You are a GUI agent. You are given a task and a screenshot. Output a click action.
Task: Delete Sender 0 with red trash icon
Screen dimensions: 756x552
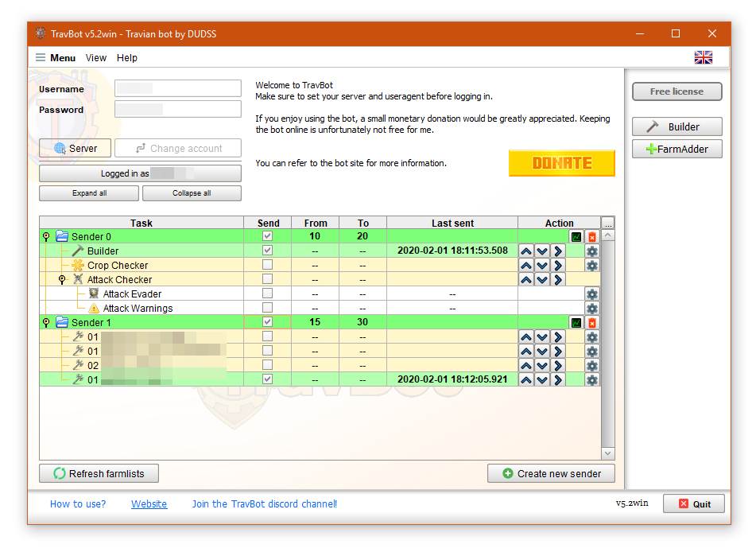[x=592, y=236]
